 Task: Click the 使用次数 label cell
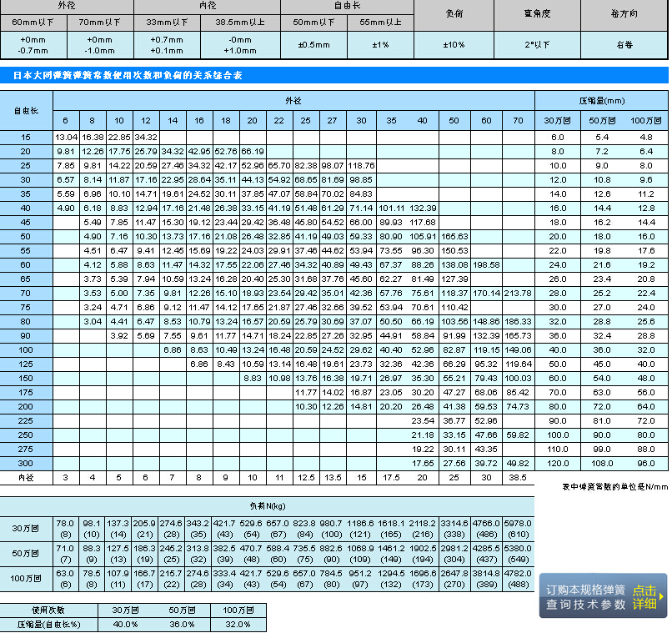pyautogui.click(x=48, y=610)
